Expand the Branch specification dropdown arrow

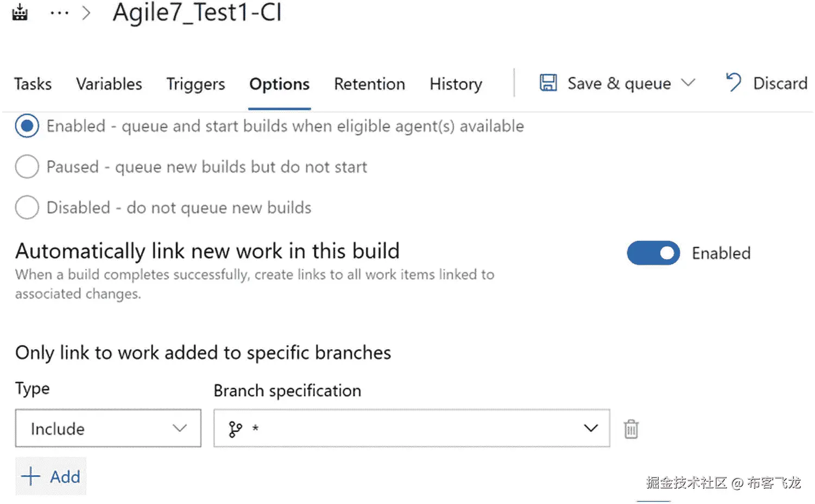point(591,429)
